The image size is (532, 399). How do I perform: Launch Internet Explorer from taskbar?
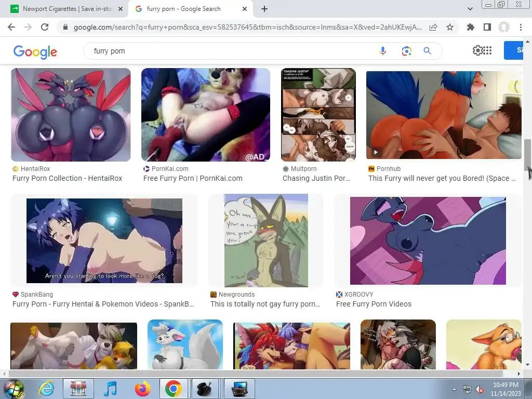(x=46, y=389)
